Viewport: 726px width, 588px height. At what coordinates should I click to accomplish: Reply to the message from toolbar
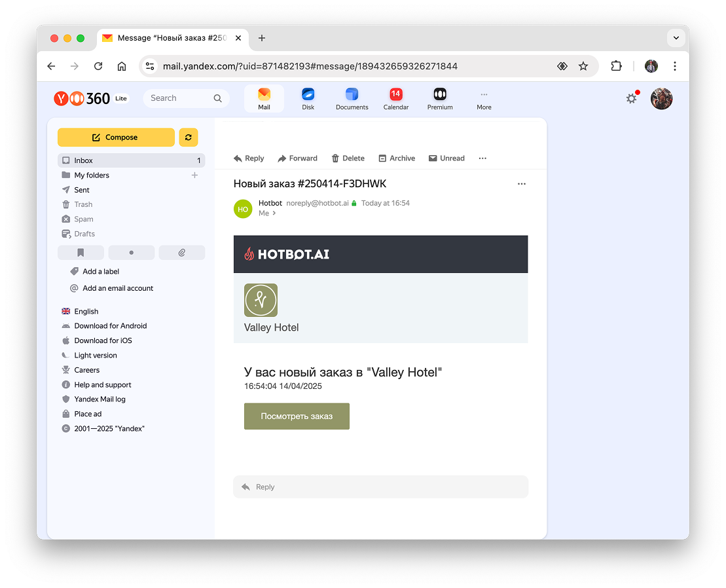click(x=249, y=158)
